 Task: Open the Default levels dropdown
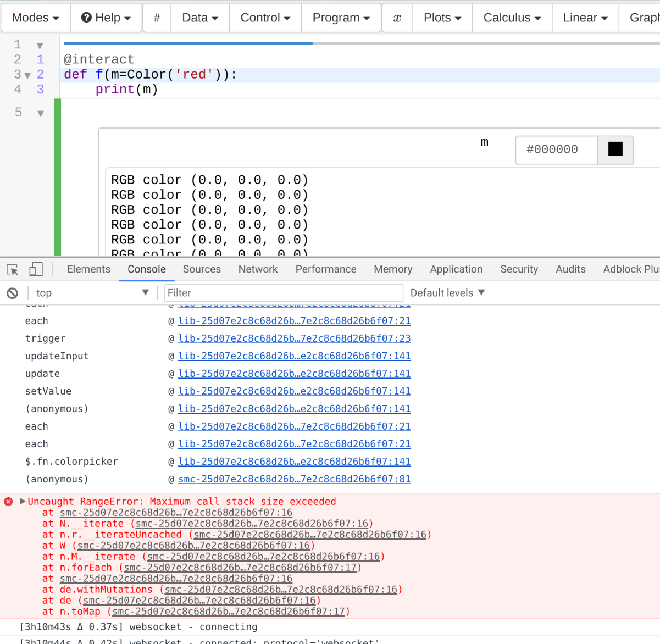pyautogui.click(x=447, y=292)
